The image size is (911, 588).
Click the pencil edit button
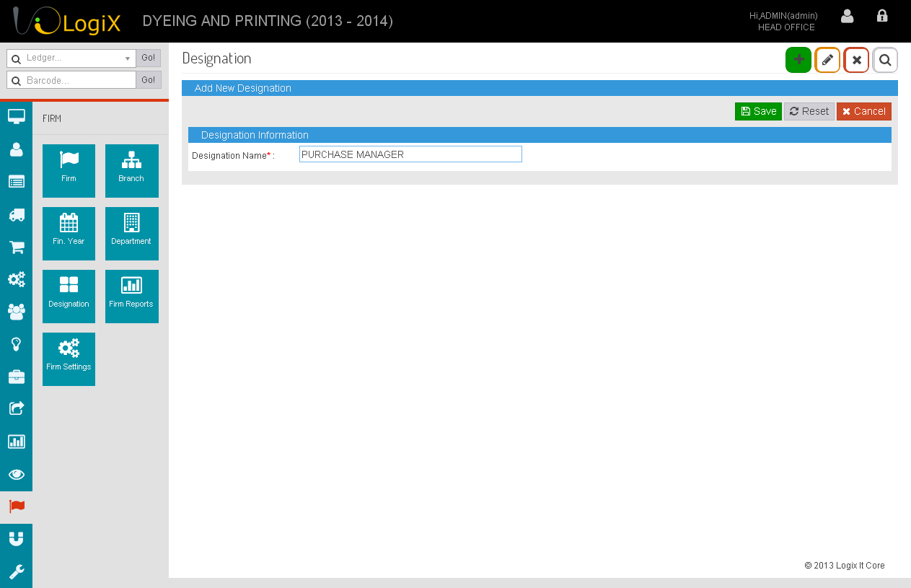point(827,61)
